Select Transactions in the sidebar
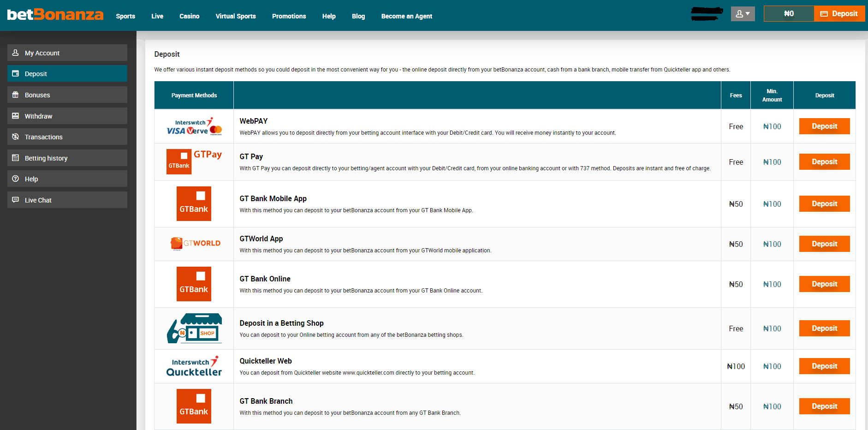The height and width of the screenshot is (430, 868). [67, 137]
